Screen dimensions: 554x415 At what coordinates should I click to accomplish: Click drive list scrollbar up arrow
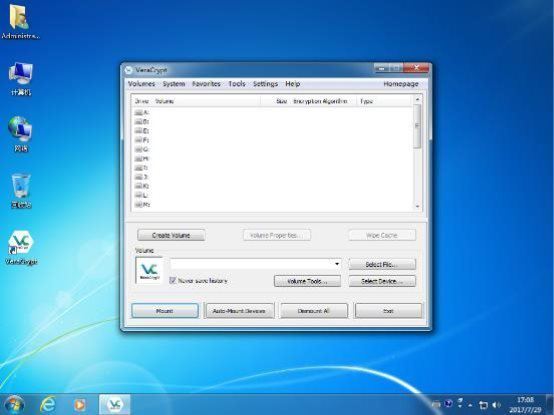pos(417,100)
